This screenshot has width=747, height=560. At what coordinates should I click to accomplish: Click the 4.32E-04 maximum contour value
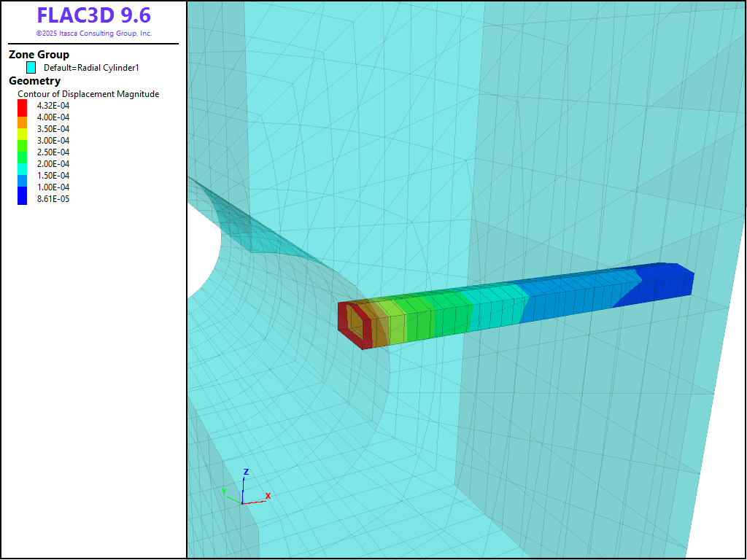coord(53,106)
